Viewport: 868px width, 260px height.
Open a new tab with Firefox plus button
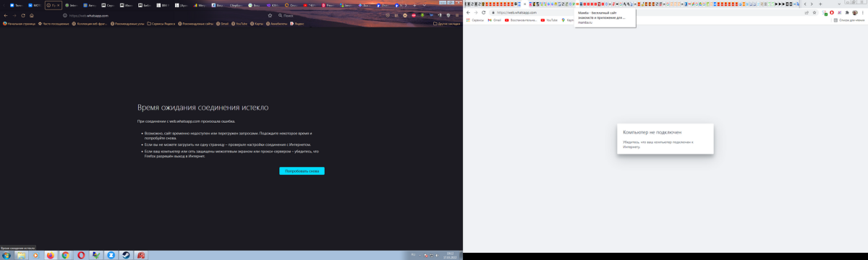414,5
